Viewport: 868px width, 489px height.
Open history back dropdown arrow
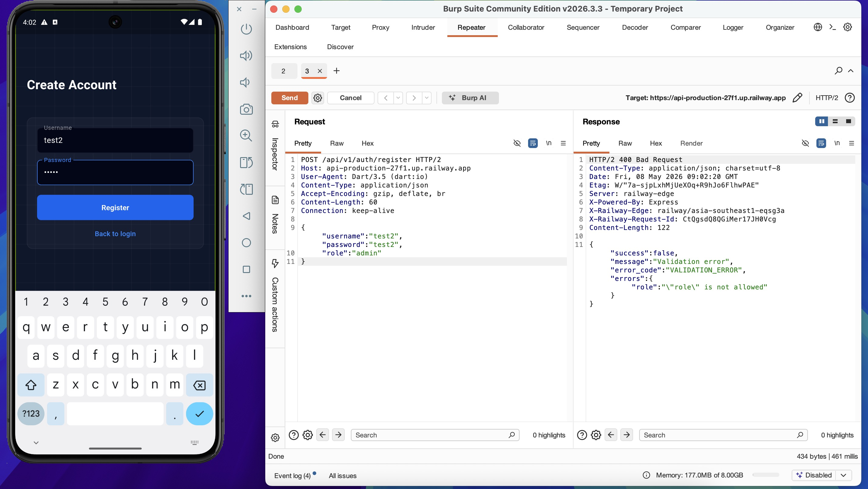point(398,98)
